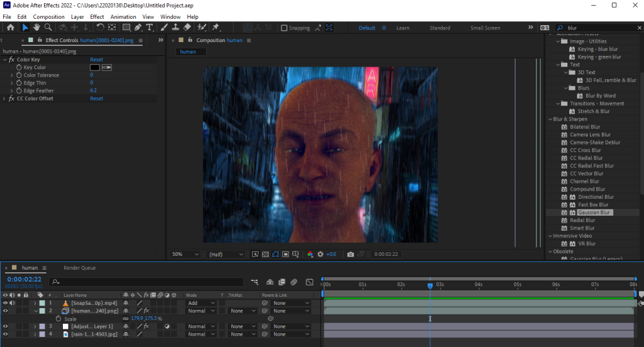This screenshot has height=347, width=644.
Task: Open the File menu
Action: tap(7, 17)
